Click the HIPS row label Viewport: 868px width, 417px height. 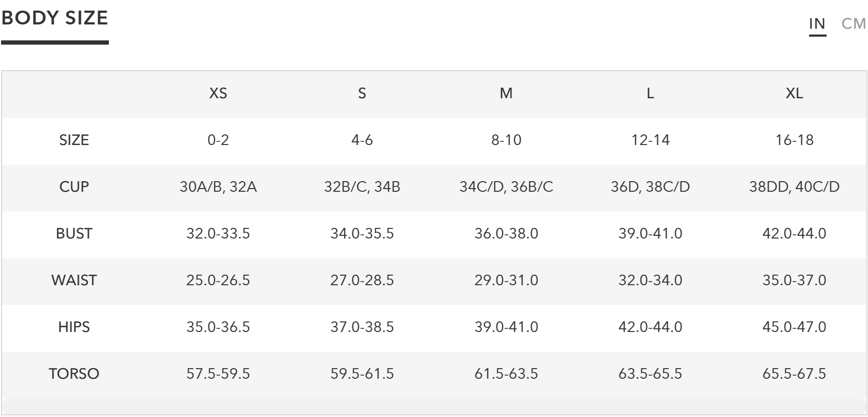(x=74, y=327)
